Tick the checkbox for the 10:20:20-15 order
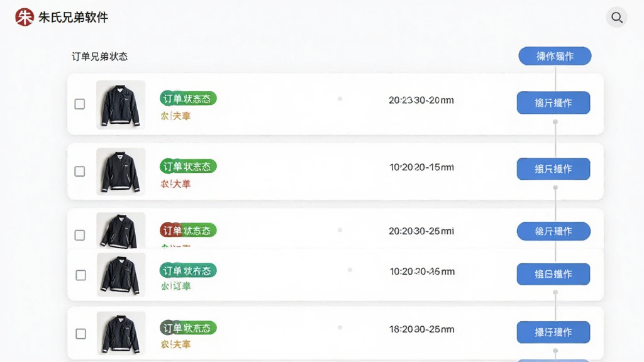Screen dimensions: 644x362 point(80,171)
